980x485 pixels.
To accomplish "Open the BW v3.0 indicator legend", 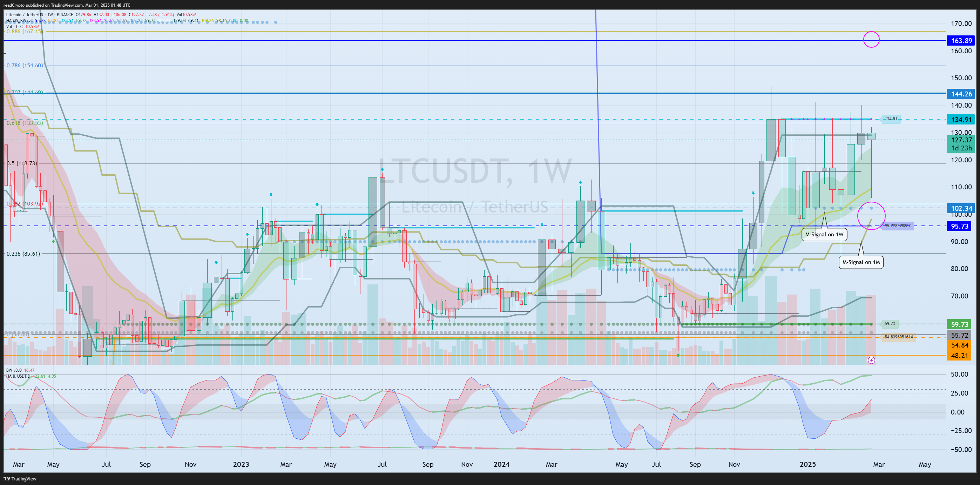I will pos(14,370).
